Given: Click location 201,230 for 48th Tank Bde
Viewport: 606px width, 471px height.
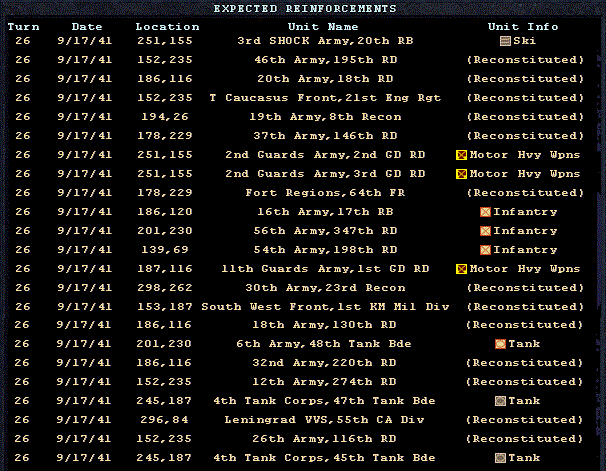Looking at the screenshot, I should point(164,344).
